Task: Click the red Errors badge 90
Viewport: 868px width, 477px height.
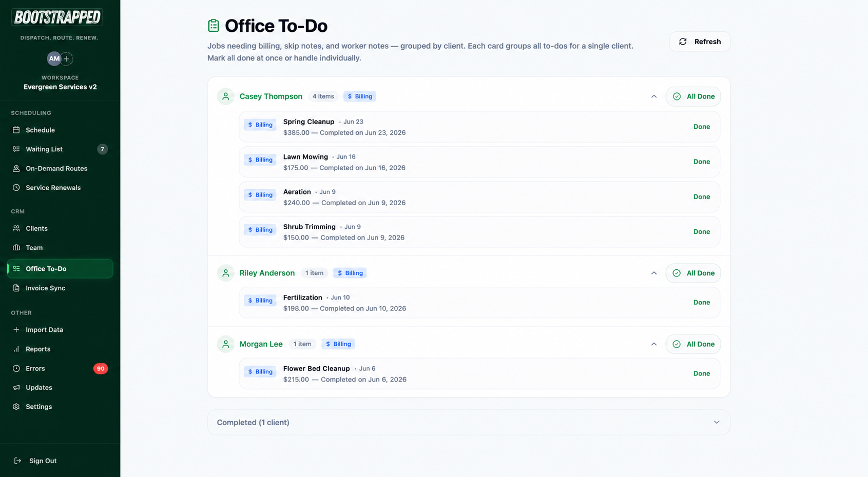Action: (101, 369)
